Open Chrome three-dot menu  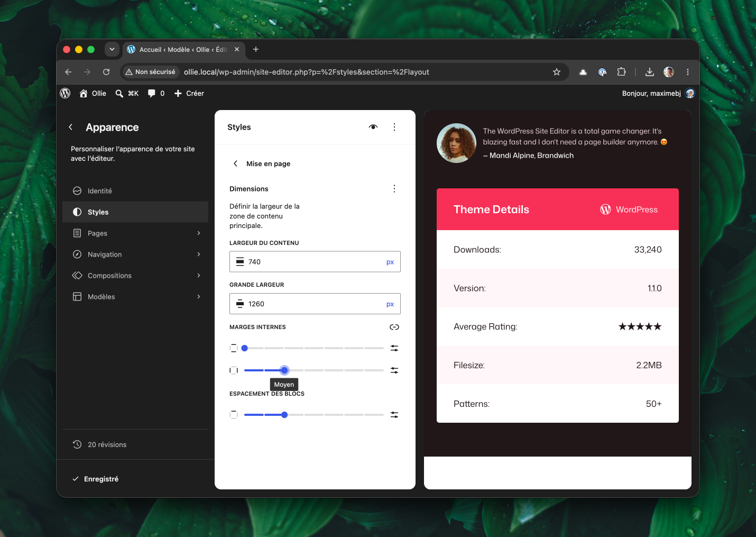coord(688,72)
